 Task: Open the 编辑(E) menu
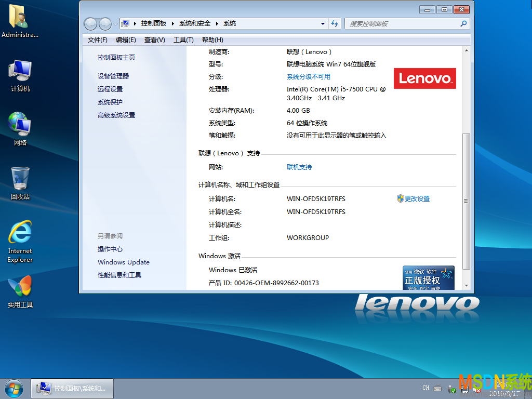pyautogui.click(x=126, y=40)
